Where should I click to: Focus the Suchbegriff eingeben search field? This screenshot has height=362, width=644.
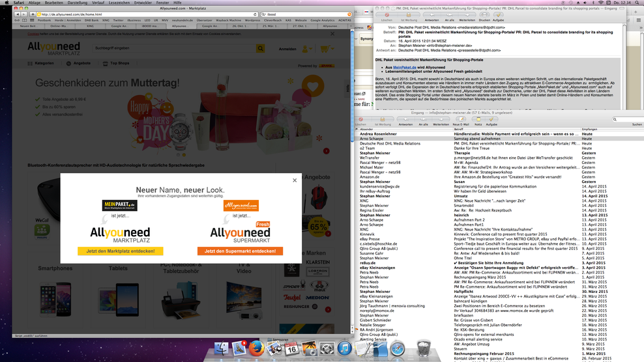click(x=174, y=48)
